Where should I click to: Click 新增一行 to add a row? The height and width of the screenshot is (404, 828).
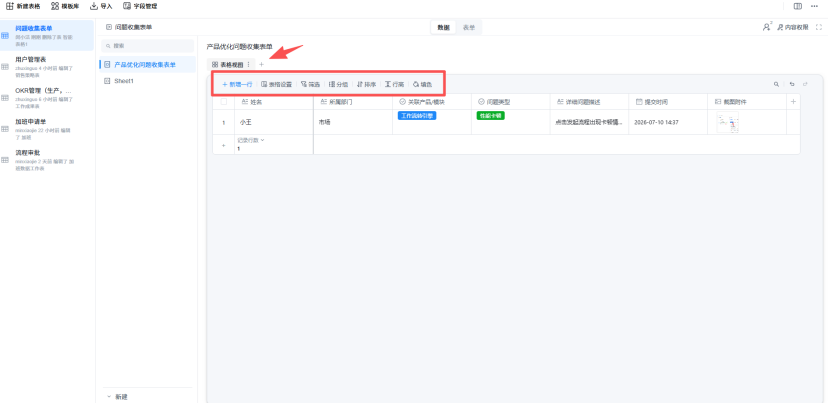[x=237, y=84]
